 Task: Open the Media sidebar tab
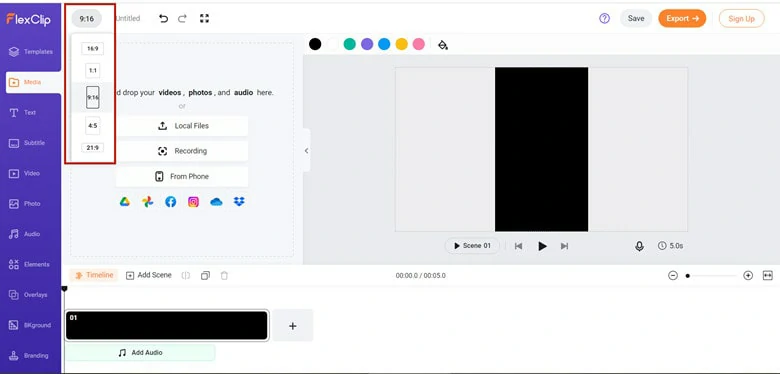[33, 82]
